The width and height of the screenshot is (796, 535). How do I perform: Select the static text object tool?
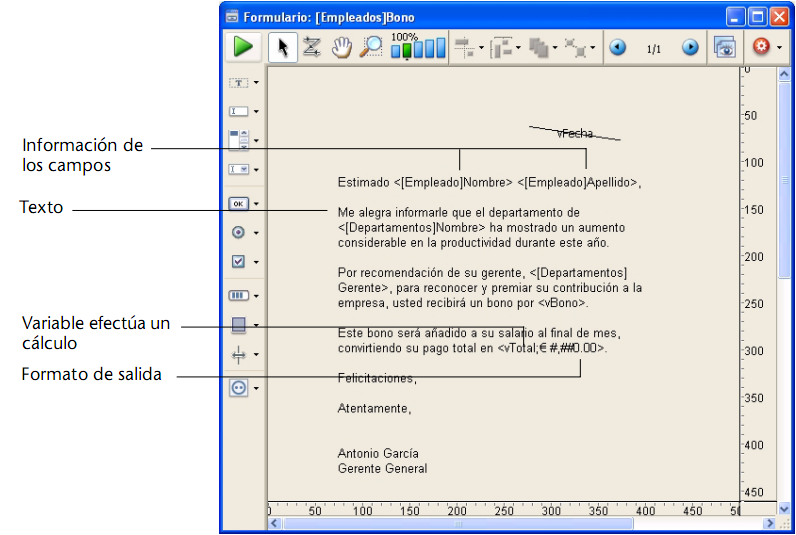239,82
